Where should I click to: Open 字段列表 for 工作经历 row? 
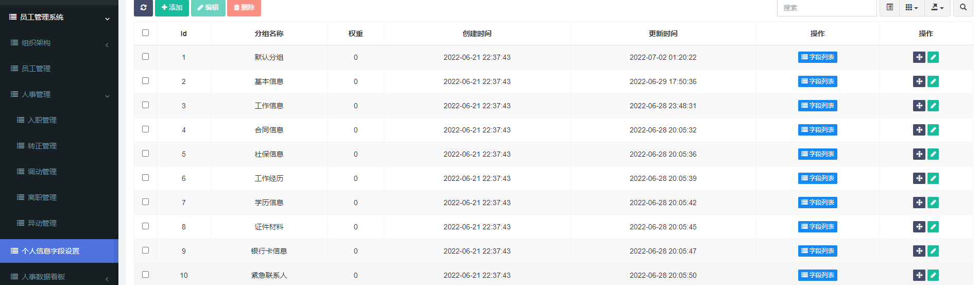pyautogui.click(x=817, y=178)
